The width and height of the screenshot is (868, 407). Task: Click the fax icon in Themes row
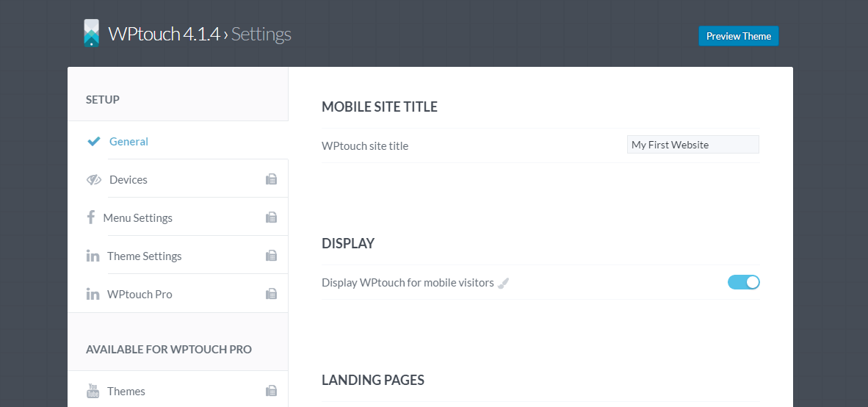(271, 390)
